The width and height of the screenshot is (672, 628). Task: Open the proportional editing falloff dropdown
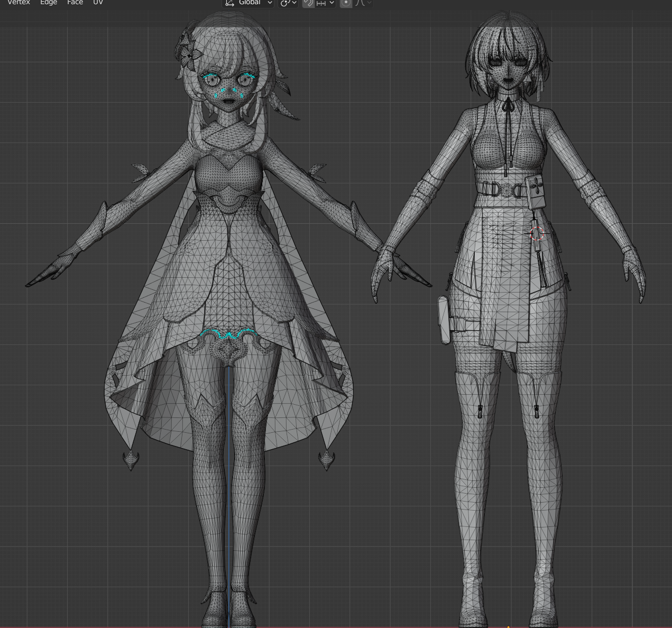click(363, 3)
